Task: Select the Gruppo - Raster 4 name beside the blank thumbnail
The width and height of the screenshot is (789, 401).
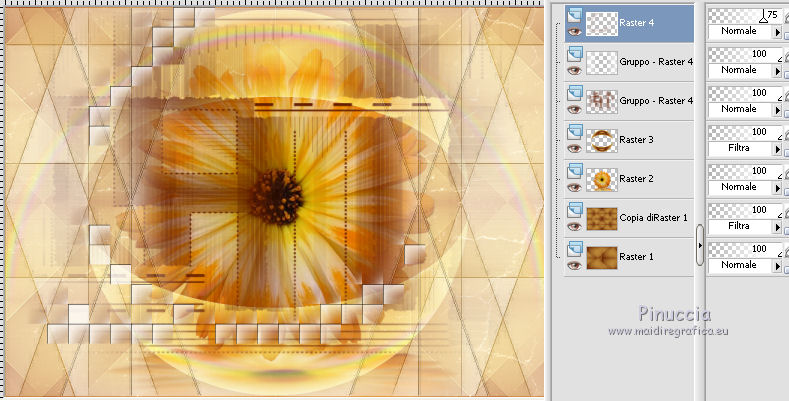Action: [656, 62]
